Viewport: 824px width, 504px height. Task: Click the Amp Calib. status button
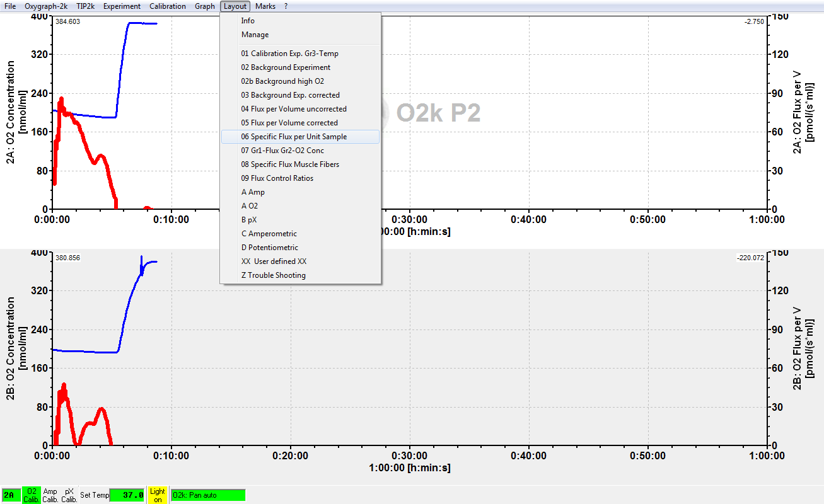(50, 495)
